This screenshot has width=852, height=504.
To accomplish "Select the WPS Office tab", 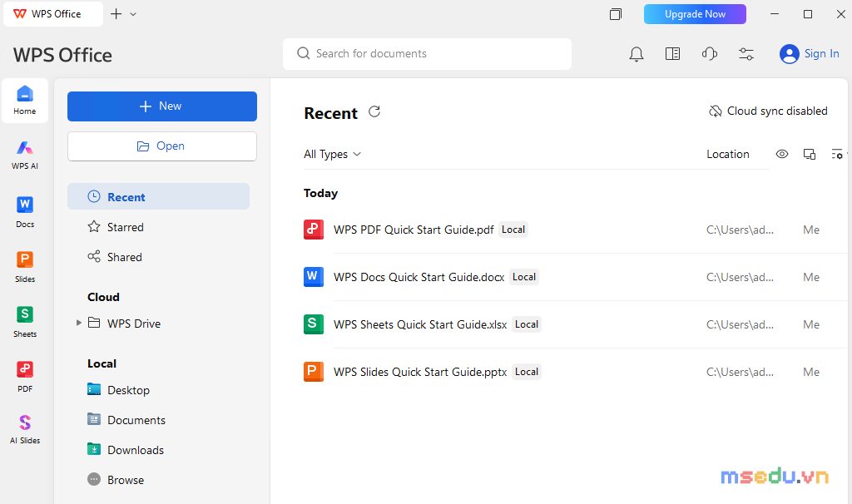I will click(x=53, y=14).
